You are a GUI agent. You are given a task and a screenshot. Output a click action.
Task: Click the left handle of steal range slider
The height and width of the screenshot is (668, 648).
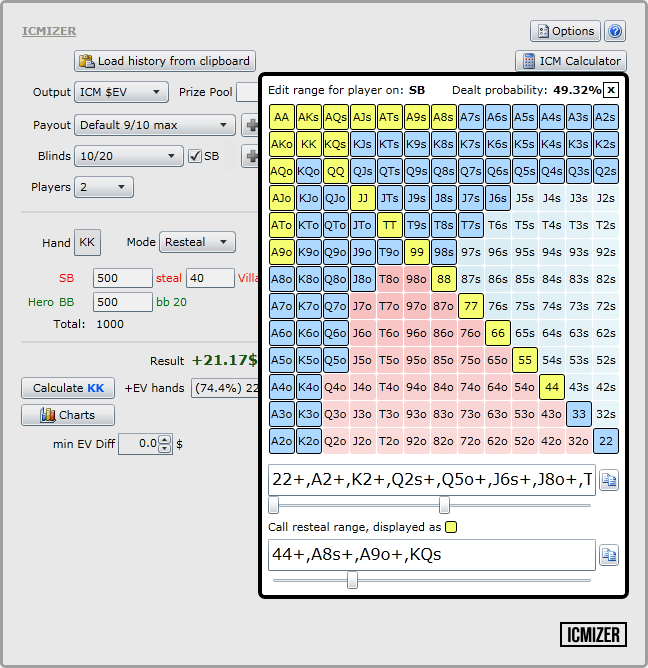pyautogui.click(x=274, y=505)
